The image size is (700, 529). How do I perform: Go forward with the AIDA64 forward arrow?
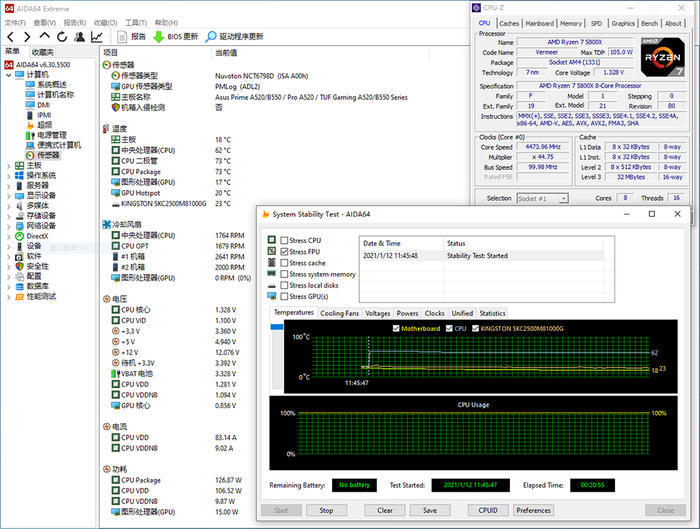point(27,37)
